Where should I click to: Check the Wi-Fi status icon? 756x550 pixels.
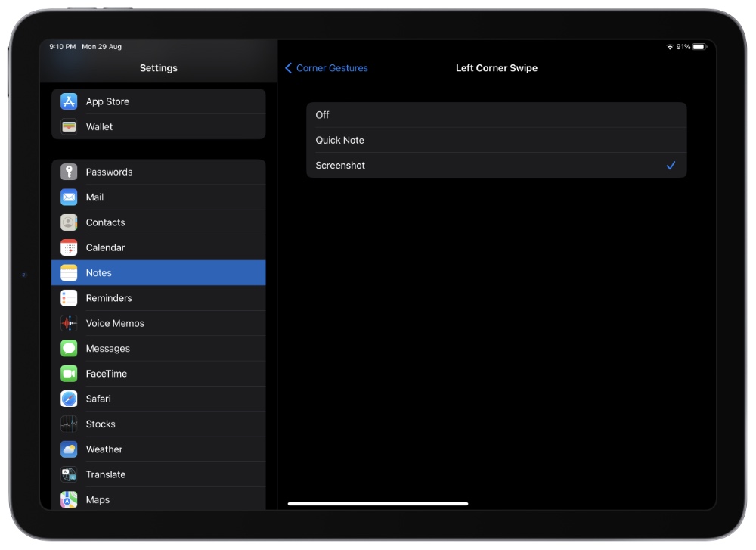670,47
